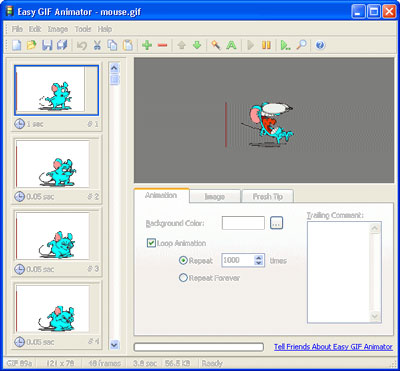Viewport: 400px width, 371px height.
Task: Click frame list scroll down arrow
Action: click(x=114, y=345)
